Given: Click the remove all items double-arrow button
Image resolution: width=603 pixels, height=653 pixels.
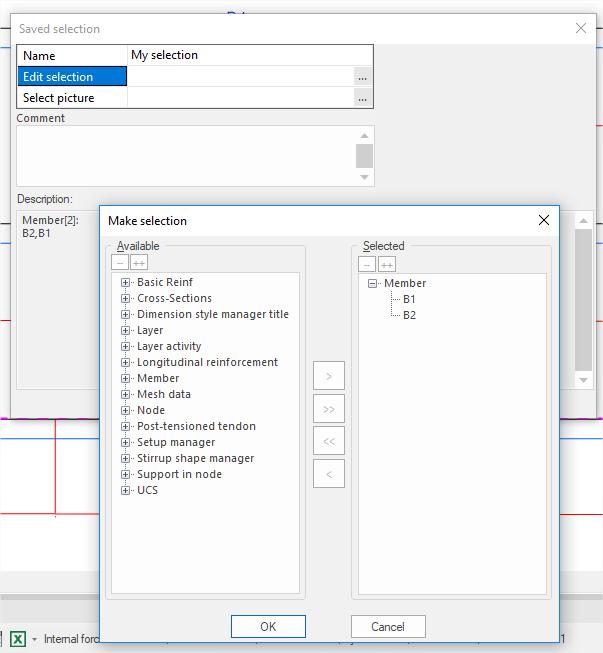Looking at the screenshot, I should (x=329, y=441).
